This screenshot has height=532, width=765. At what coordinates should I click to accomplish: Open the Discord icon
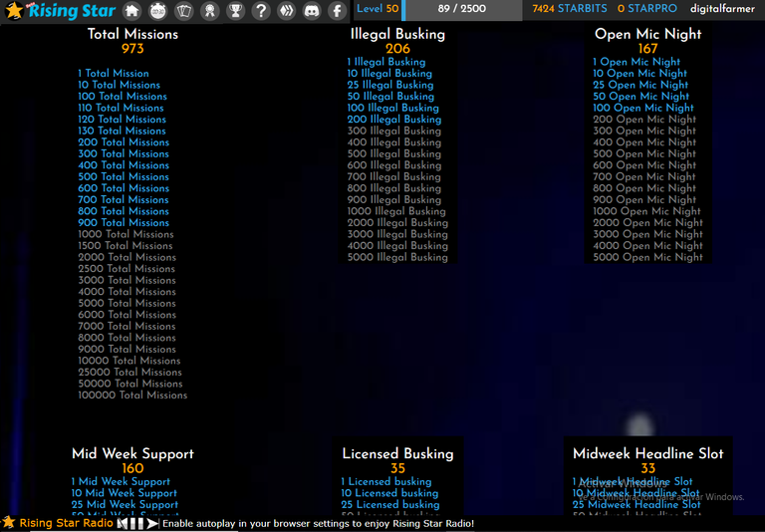[312, 11]
